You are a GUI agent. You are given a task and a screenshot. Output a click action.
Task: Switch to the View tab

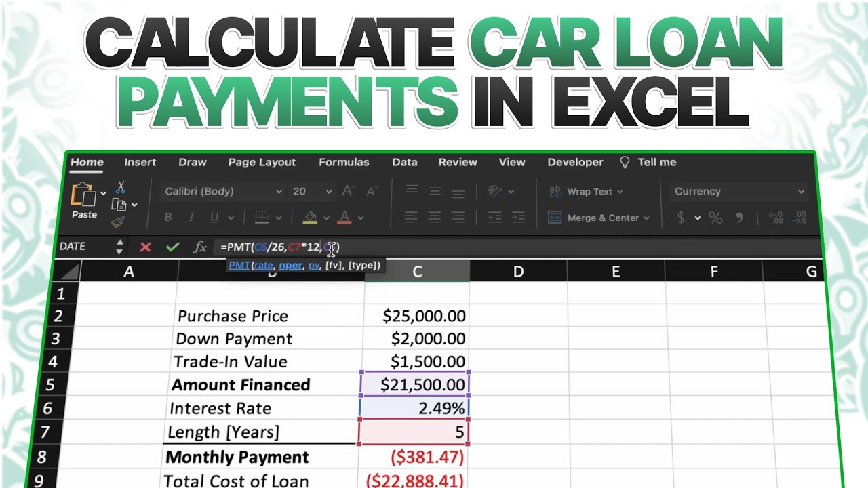(512, 162)
